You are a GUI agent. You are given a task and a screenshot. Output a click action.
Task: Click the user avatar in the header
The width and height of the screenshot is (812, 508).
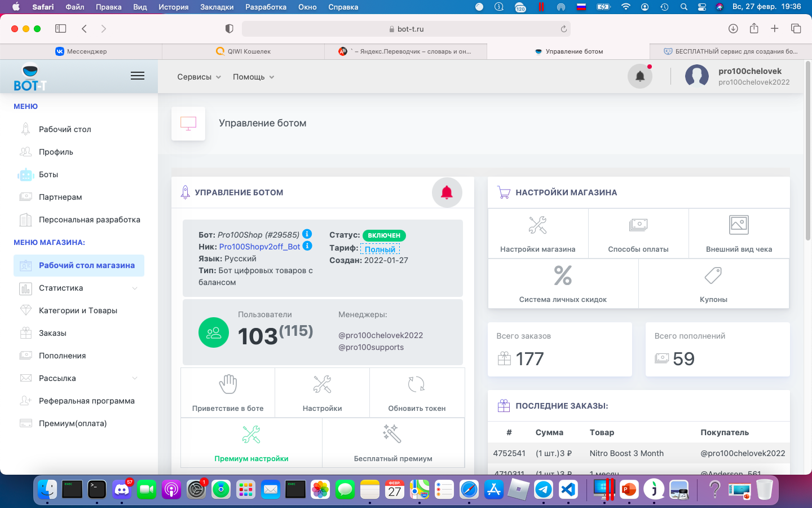pos(697,76)
